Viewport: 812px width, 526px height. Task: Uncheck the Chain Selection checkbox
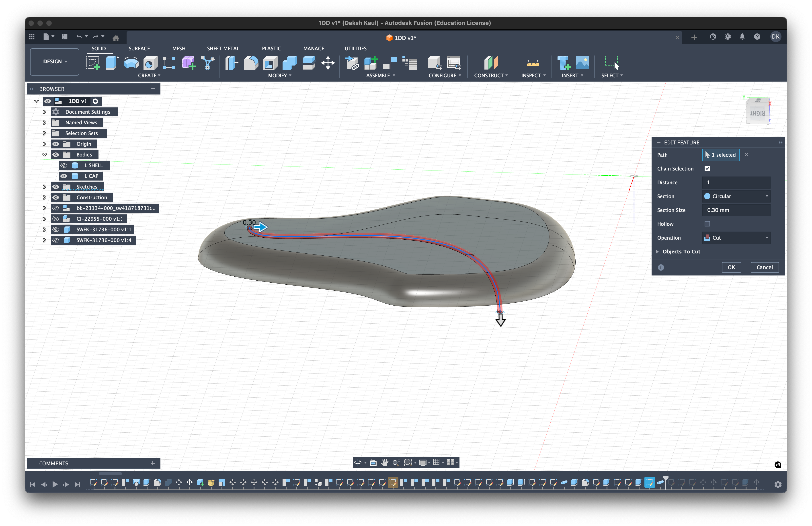coord(707,169)
